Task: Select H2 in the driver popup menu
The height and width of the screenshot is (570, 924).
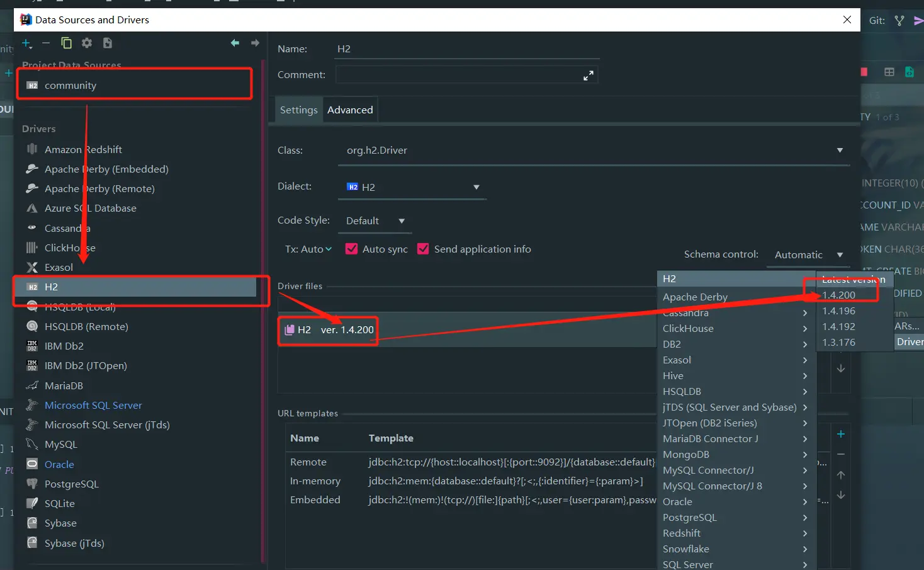Action: pos(736,279)
